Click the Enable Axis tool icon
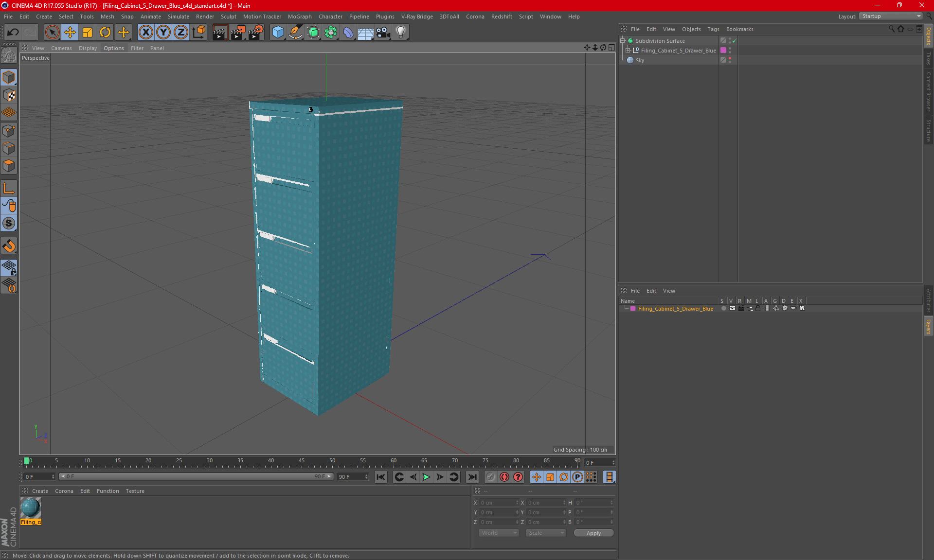 [x=9, y=189]
